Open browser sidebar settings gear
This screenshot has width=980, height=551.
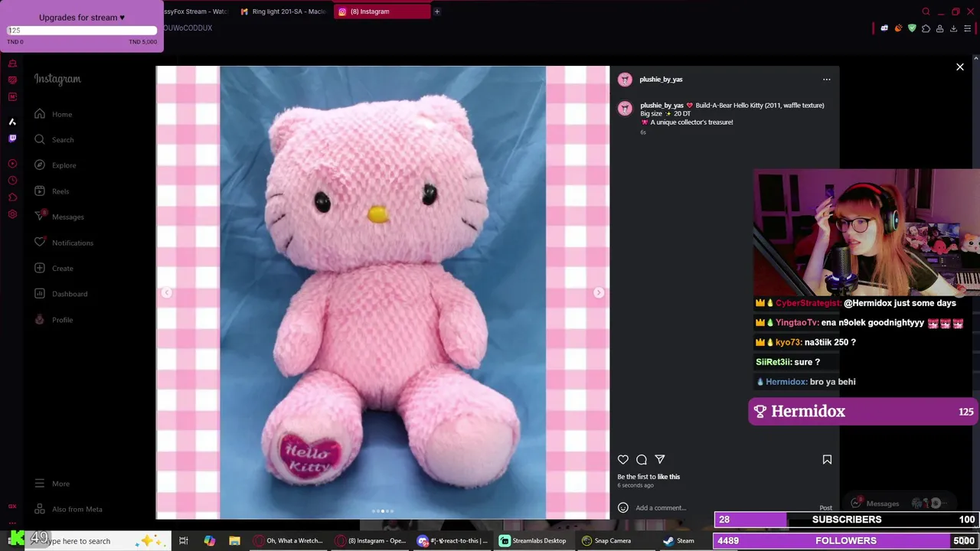point(12,214)
